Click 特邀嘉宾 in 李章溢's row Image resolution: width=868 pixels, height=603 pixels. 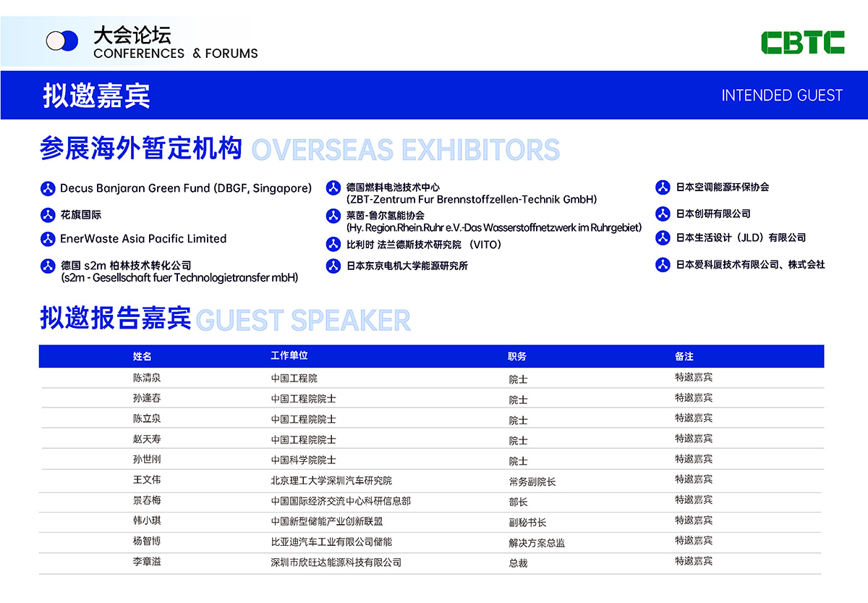[694, 561]
